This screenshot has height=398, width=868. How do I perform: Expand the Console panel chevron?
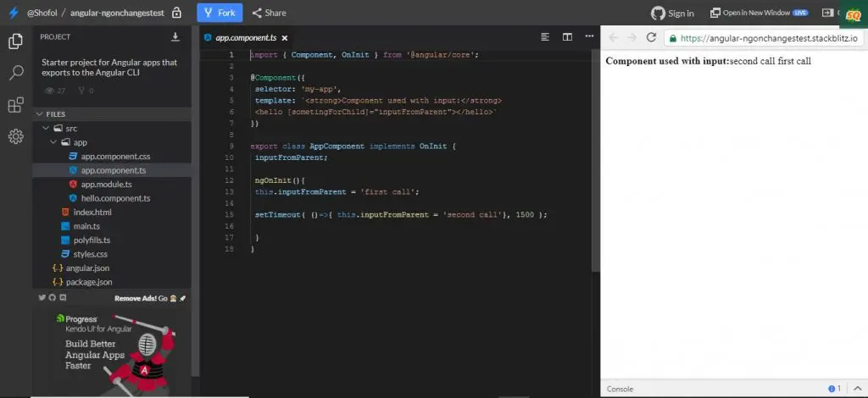tap(857, 389)
